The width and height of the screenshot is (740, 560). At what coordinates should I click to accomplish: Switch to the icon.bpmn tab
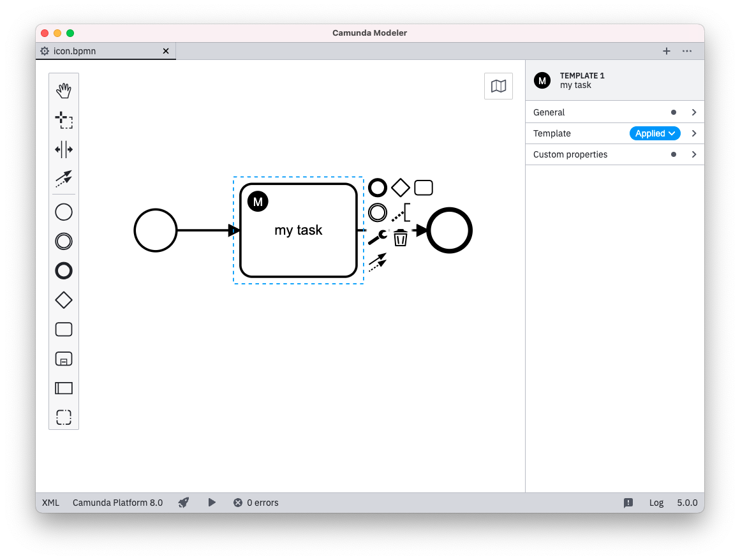coord(75,51)
